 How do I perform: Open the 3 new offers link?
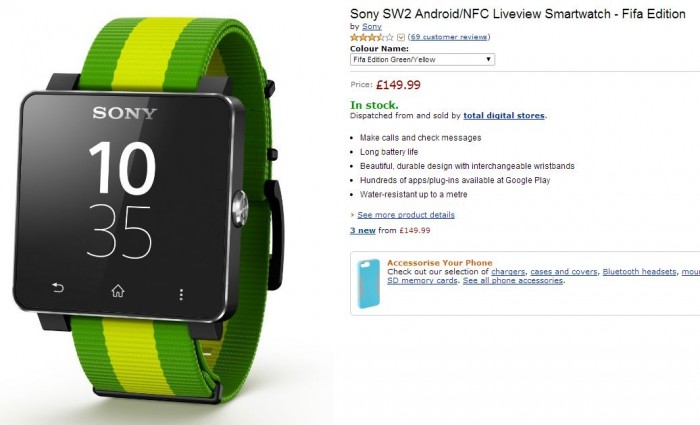click(363, 231)
